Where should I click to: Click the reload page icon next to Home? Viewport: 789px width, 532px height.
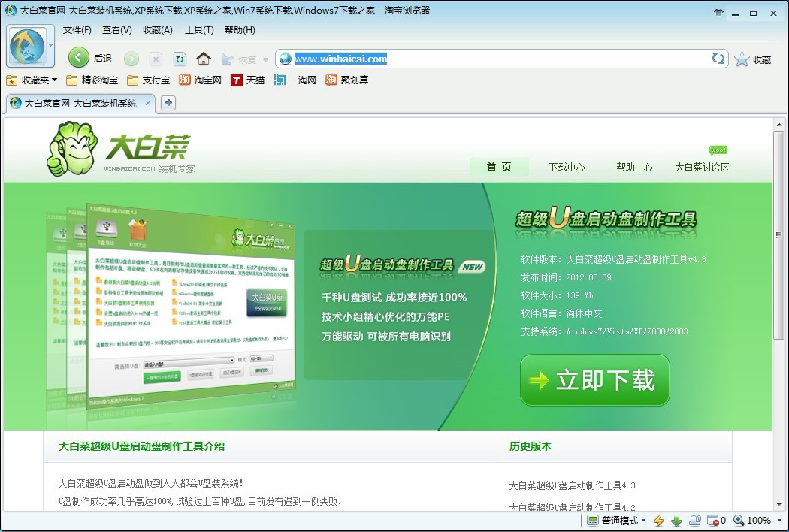(x=180, y=59)
